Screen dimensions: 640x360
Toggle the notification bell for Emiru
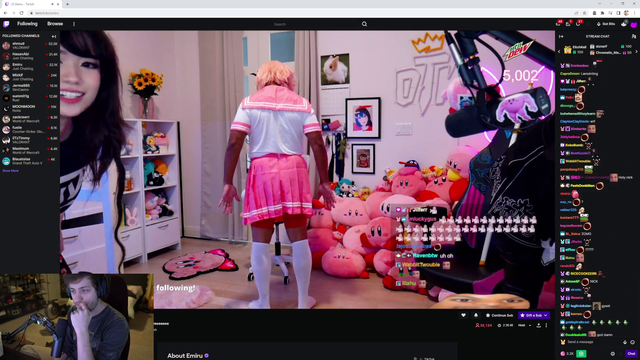pyautogui.click(x=476, y=315)
